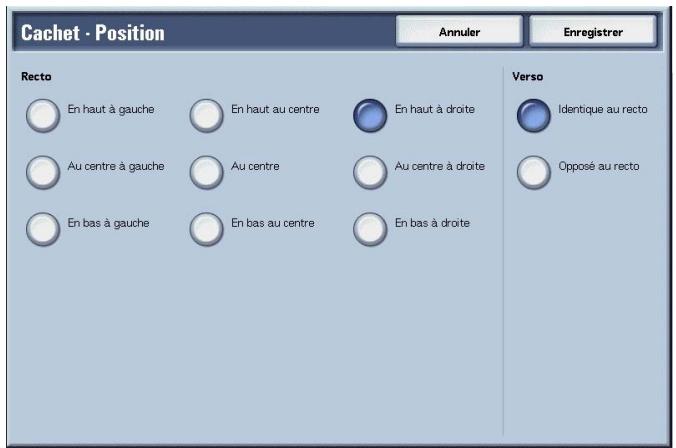Click the 'En haut au centre' label text
The image size is (676, 448).
275,108
